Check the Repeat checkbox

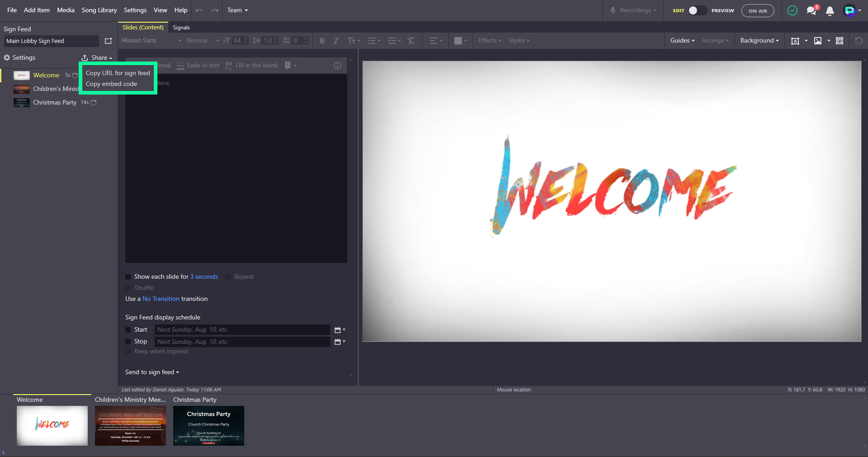228,277
